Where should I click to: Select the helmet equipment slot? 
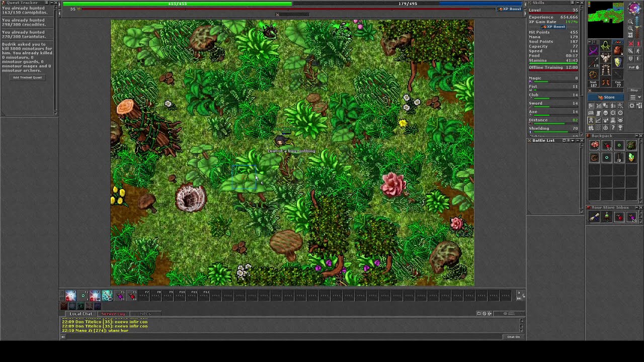(605, 45)
